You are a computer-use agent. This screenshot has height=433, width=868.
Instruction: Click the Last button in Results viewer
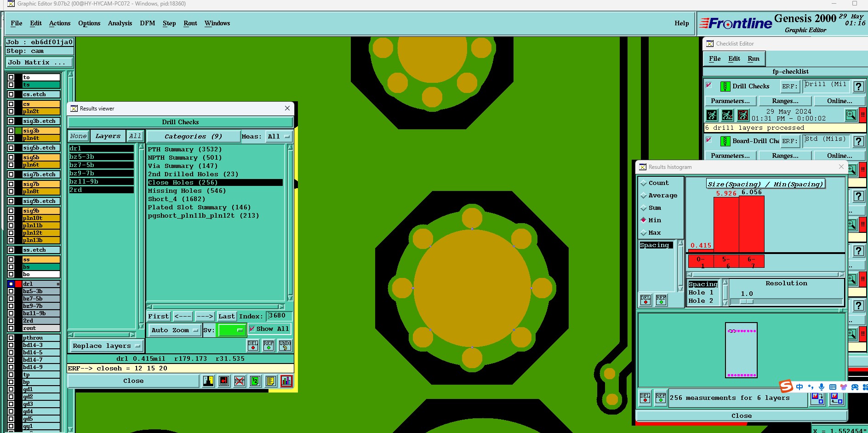227,317
